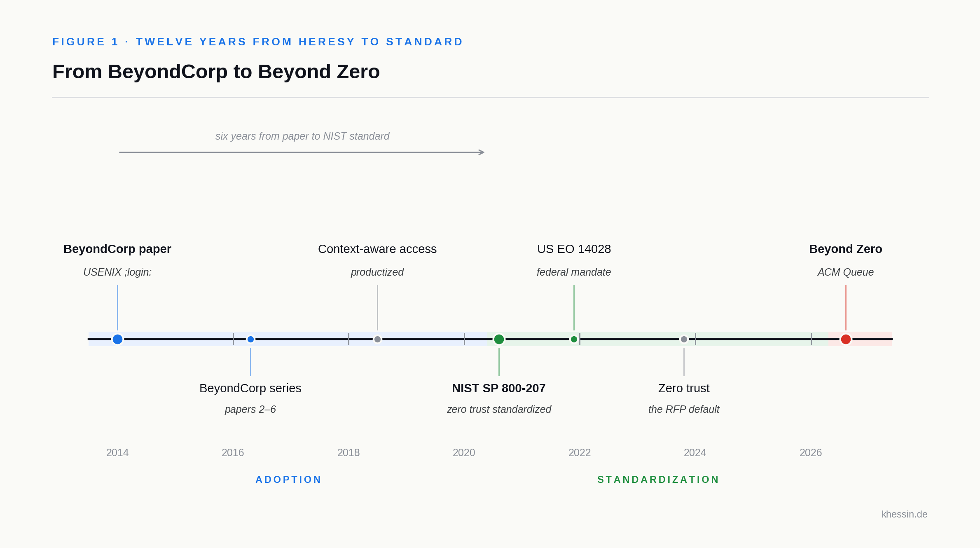980x548 pixels.
Task: Click the ADOPTION phase label
Action: tap(288, 480)
